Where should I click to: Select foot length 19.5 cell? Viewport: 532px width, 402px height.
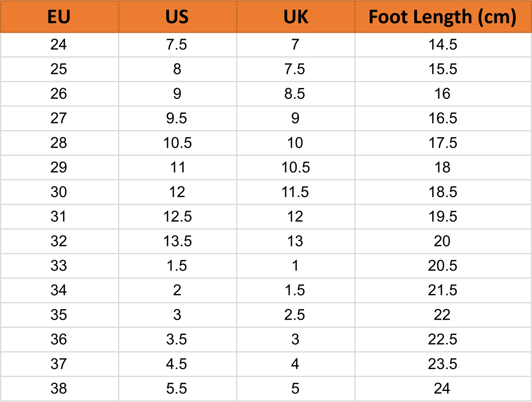pyautogui.click(x=443, y=216)
